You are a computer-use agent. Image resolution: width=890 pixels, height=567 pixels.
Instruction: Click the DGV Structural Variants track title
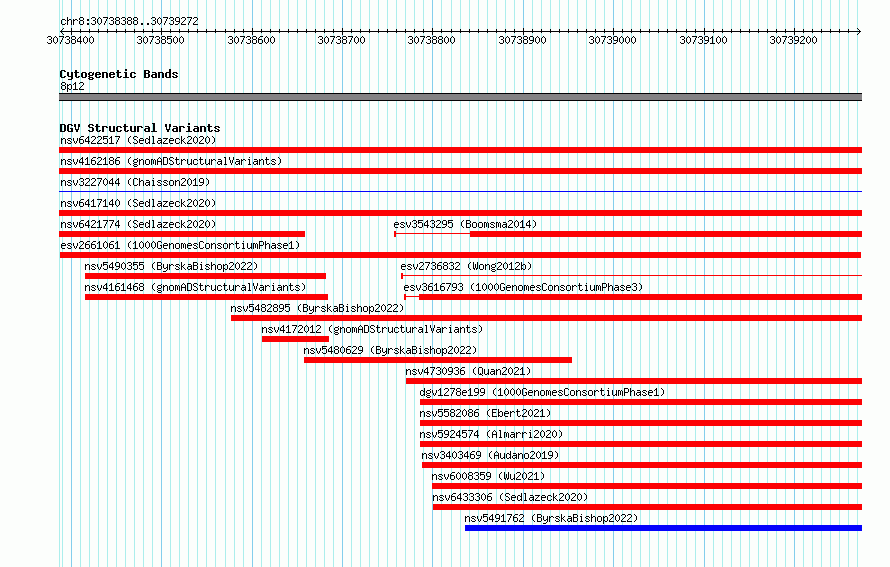coord(140,128)
